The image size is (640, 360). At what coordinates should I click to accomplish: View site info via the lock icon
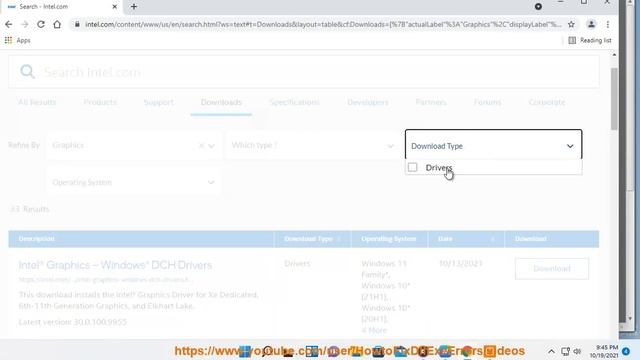click(77, 24)
